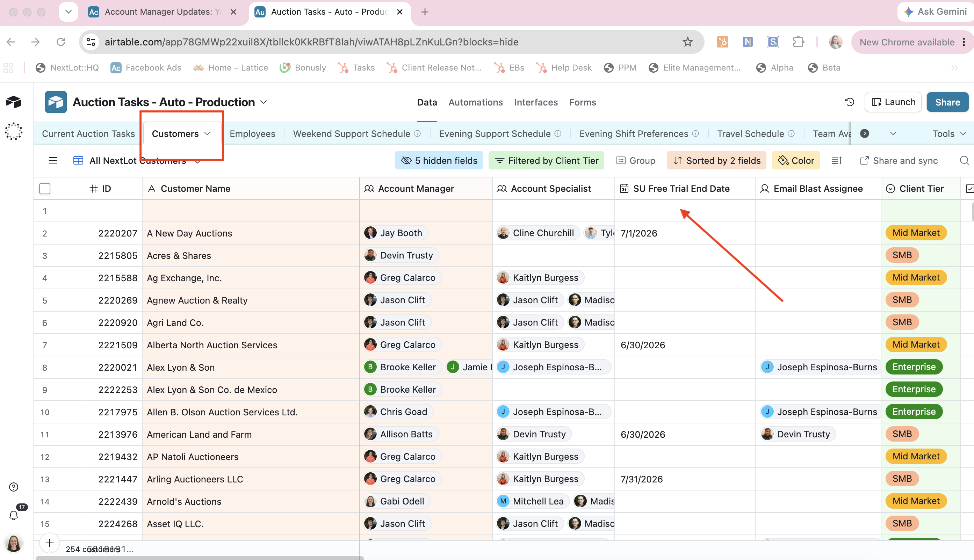
Task: Open a new browser tab
Action: click(x=425, y=12)
